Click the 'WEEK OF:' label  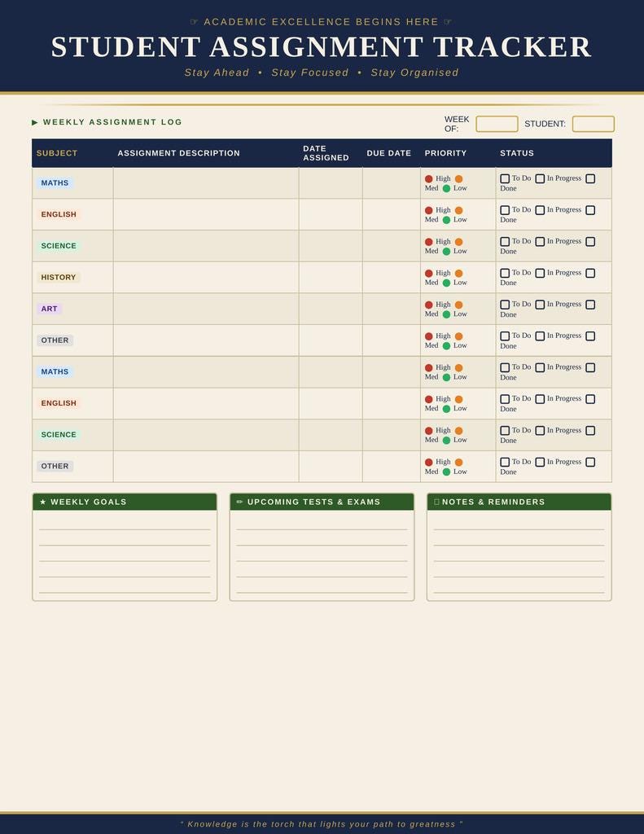point(457,124)
